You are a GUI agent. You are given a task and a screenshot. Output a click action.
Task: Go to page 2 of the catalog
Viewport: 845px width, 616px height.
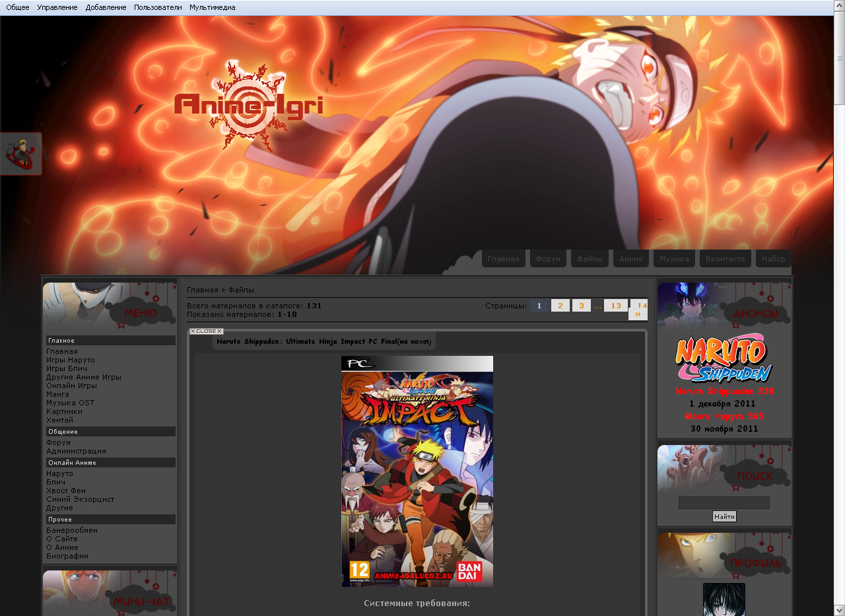pos(560,306)
